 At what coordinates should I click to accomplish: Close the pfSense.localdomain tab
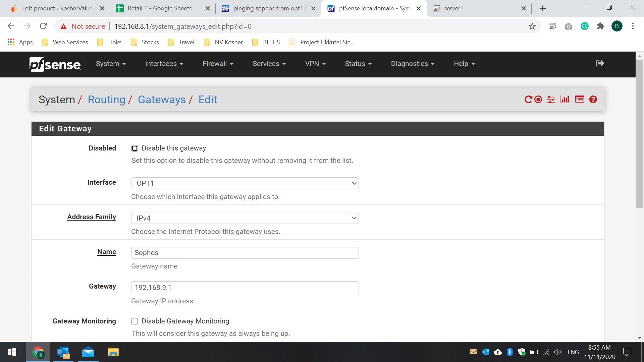tap(419, 8)
